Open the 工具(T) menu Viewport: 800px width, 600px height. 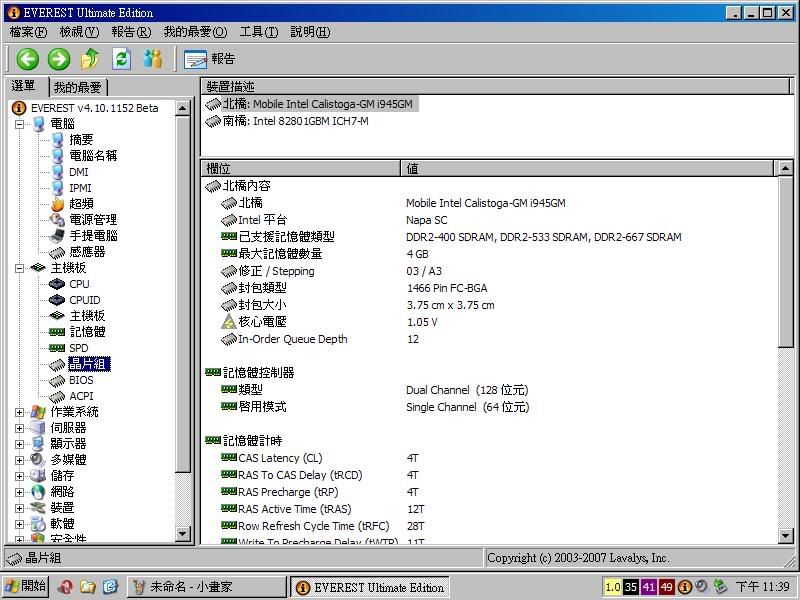pos(259,32)
